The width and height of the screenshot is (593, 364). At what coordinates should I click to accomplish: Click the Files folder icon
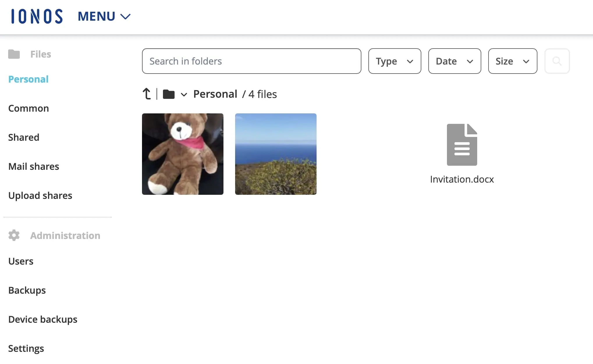14,54
